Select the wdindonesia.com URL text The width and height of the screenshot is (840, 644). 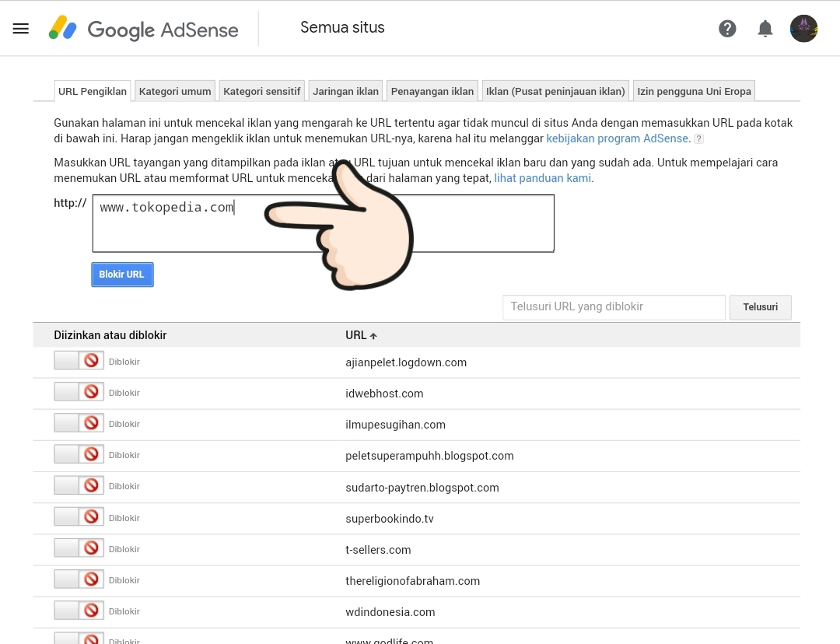(390, 612)
